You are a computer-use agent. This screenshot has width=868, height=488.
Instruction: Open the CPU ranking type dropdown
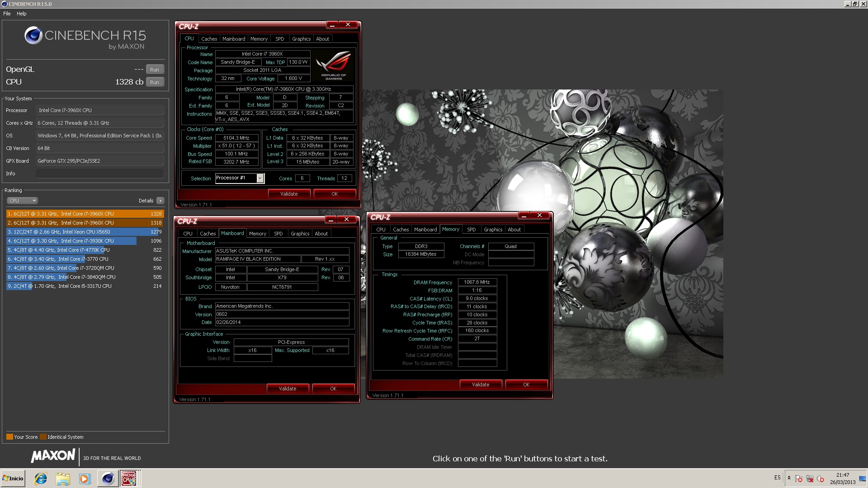[x=22, y=201]
